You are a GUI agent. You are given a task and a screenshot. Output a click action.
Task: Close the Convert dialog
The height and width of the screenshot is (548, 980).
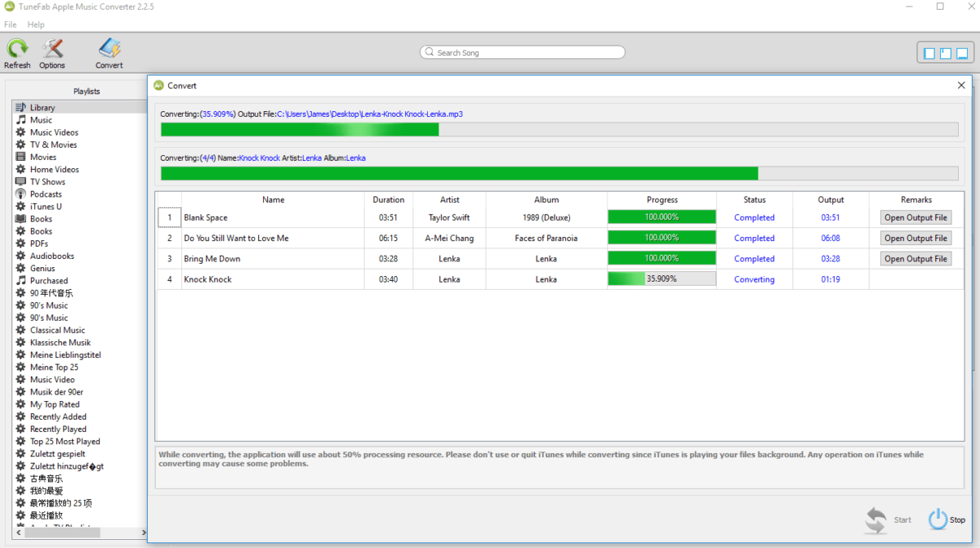point(961,85)
